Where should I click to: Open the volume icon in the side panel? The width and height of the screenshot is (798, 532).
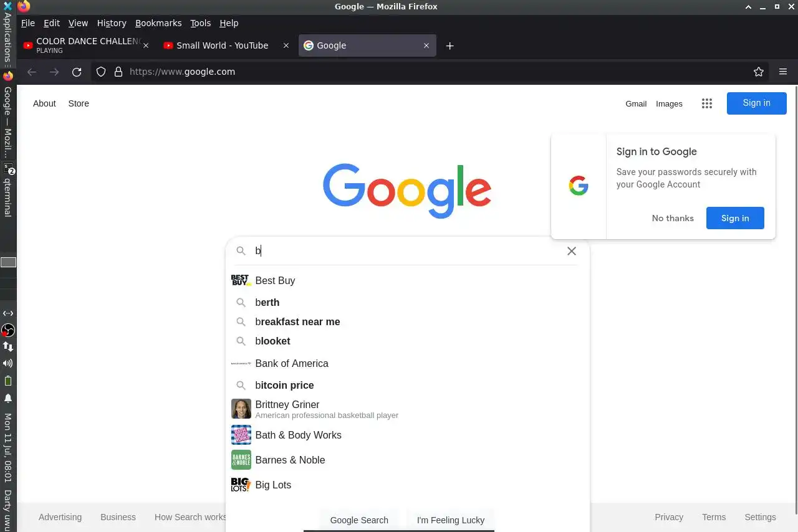click(x=8, y=363)
